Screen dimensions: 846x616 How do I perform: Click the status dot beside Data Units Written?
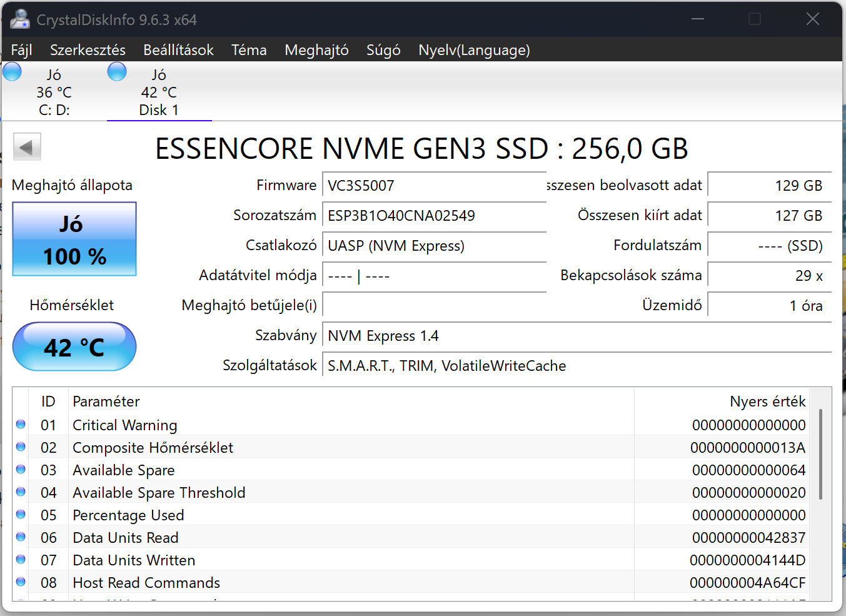pos(21,560)
